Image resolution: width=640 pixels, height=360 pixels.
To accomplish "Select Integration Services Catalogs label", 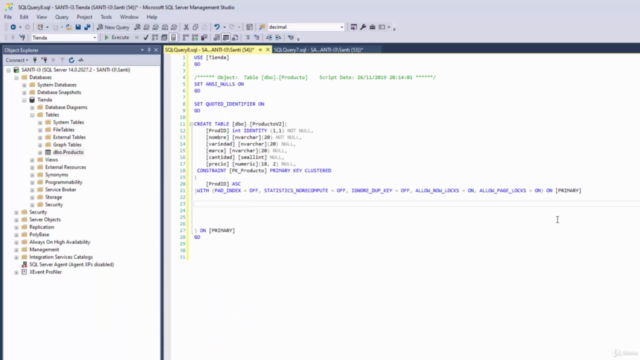I will pyautogui.click(x=61, y=257).
